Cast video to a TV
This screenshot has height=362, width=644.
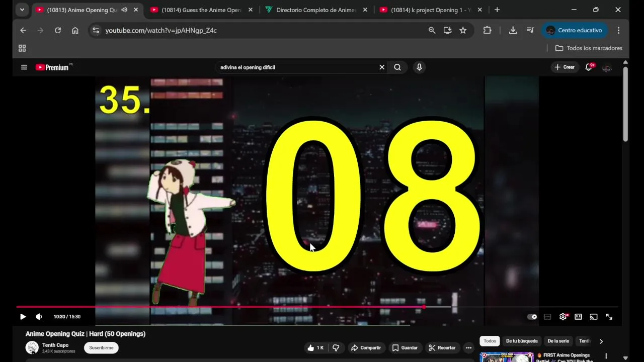(594, 317)
